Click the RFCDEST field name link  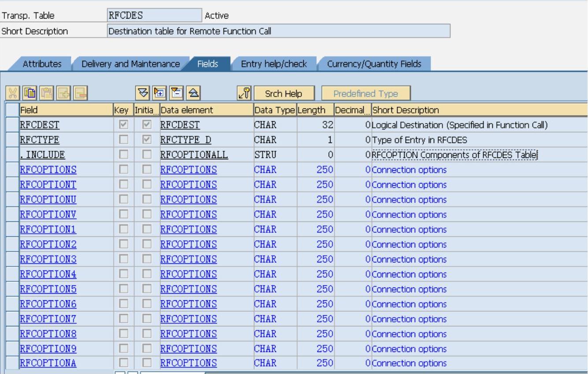coord(40,125)
